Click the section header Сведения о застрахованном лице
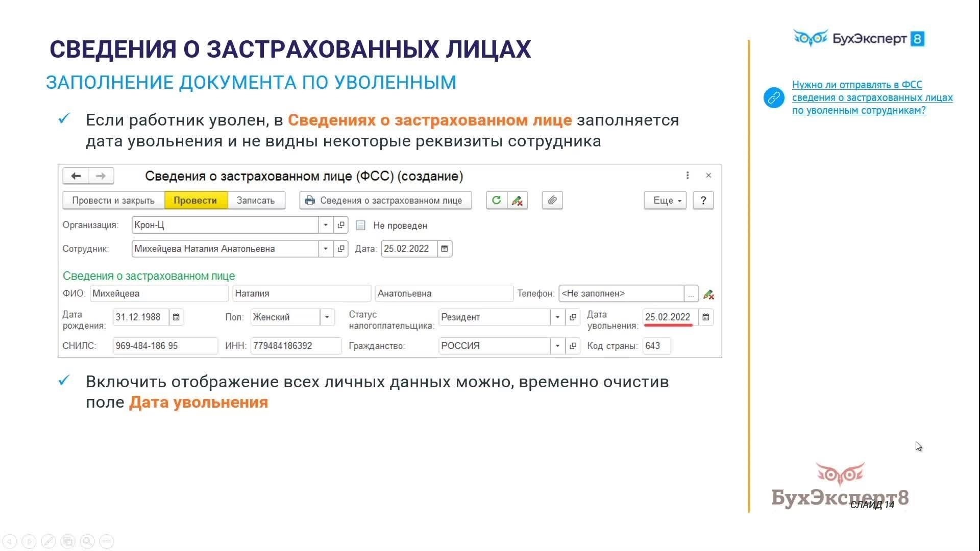Image resolution: width=980 pixels, height=551 pixels. 149,276
